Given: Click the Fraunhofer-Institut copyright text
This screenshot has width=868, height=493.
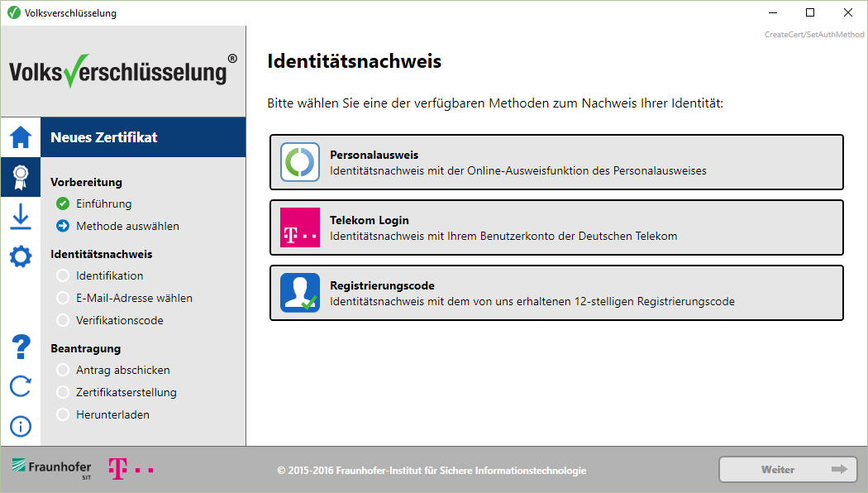Looking at the screenshot, I should click(432, 471).
